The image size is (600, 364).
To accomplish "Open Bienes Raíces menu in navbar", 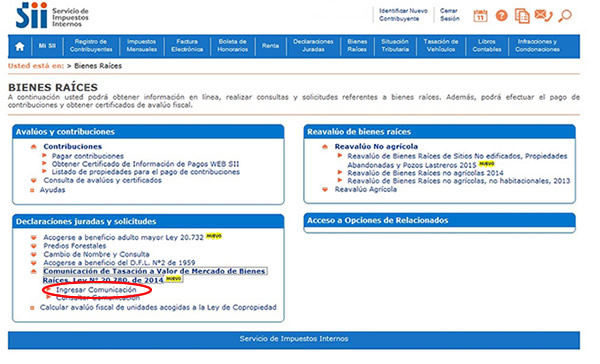I will click(357, 46).
